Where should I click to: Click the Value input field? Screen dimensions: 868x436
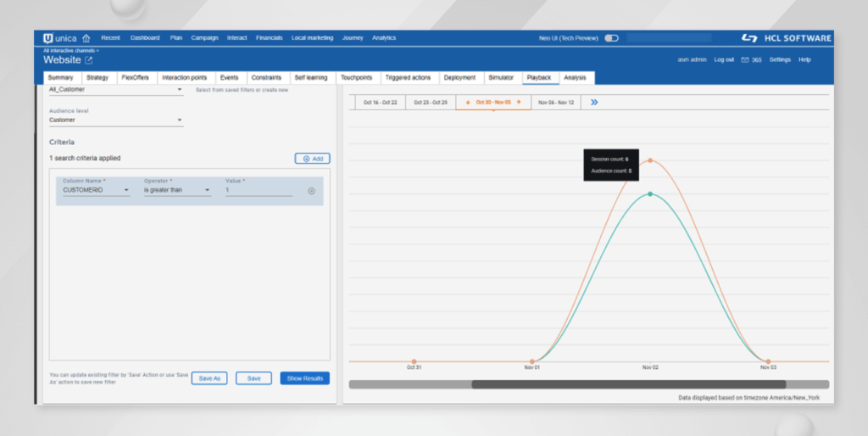pyautogui.click(x=259, y=191)
